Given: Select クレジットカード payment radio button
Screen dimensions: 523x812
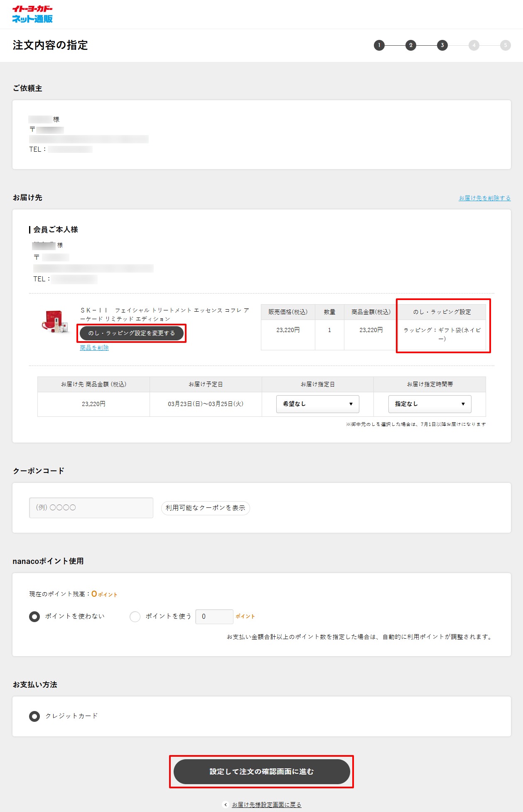Looking at the screenshot, I should coord(34,716).
